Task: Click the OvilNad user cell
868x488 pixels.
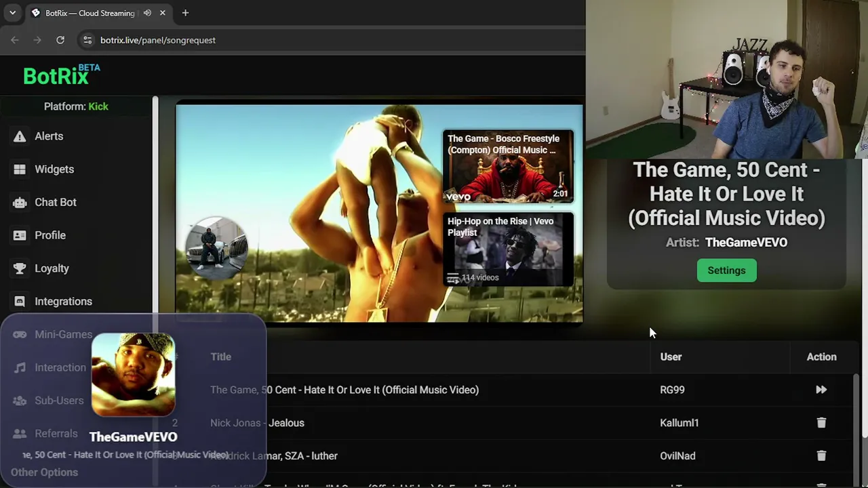Action: point(677,456)
